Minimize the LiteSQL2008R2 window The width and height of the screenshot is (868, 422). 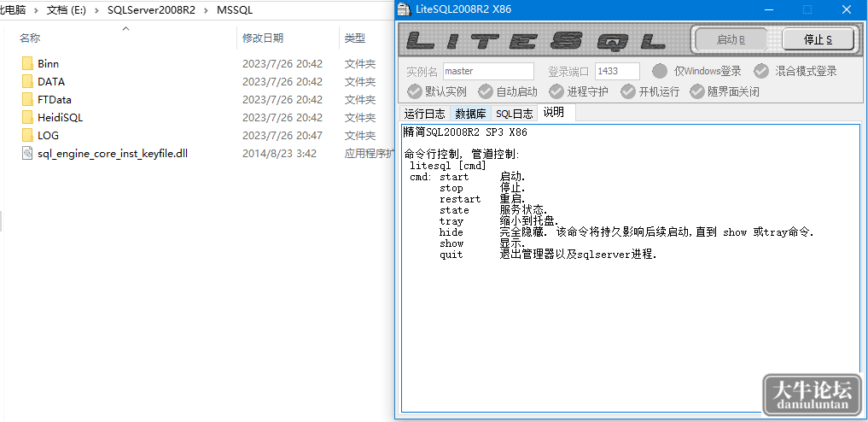tap(769, 9)
